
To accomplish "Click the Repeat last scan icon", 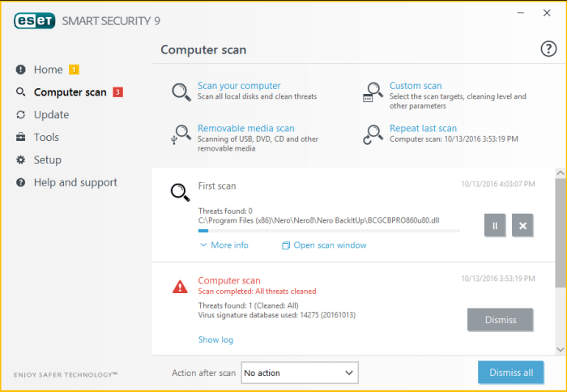I will click(373, 134).
